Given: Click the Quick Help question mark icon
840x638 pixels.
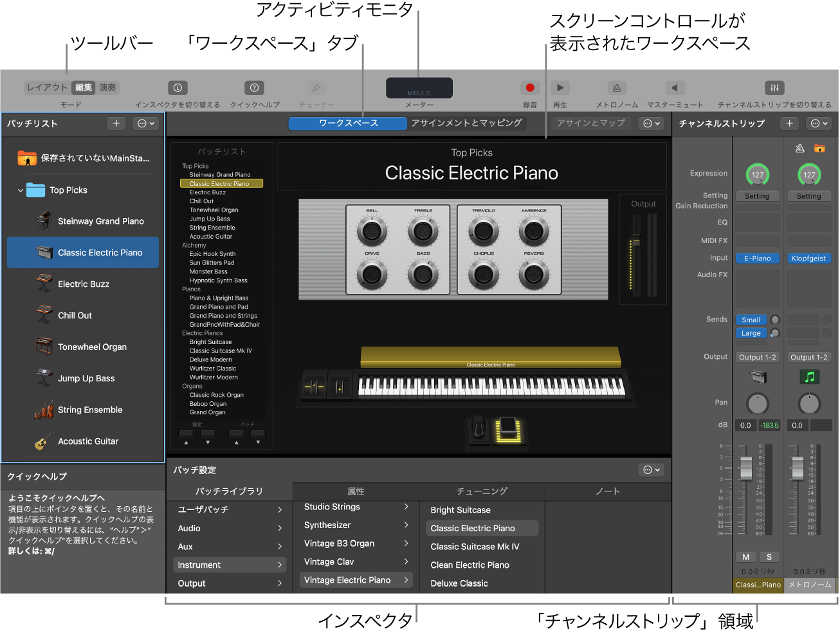Looking at the screenshot, I should [254, 87].
